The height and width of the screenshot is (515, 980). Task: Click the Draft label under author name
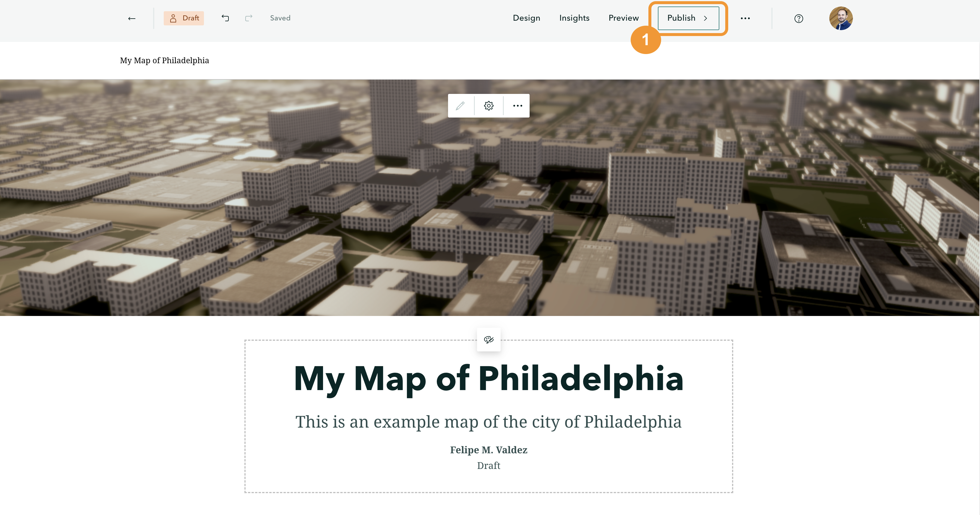click(489, 466)
